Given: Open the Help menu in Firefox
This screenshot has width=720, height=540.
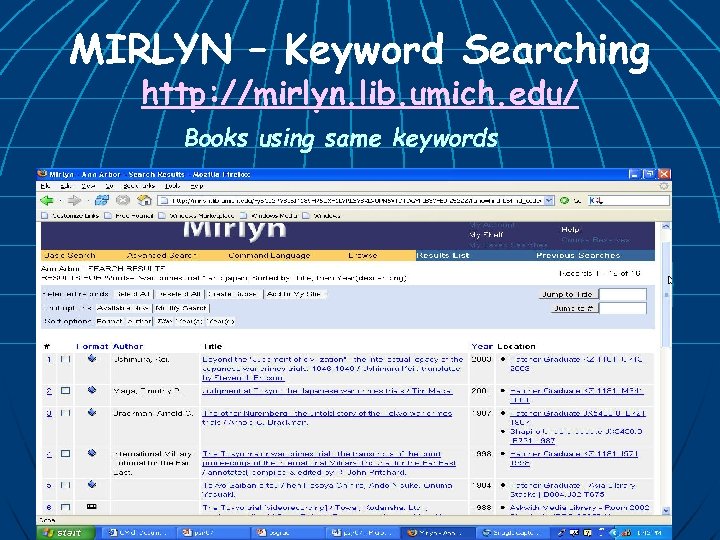Looking at the screenshot, I should pyautogui.click(x=197, y=186).
